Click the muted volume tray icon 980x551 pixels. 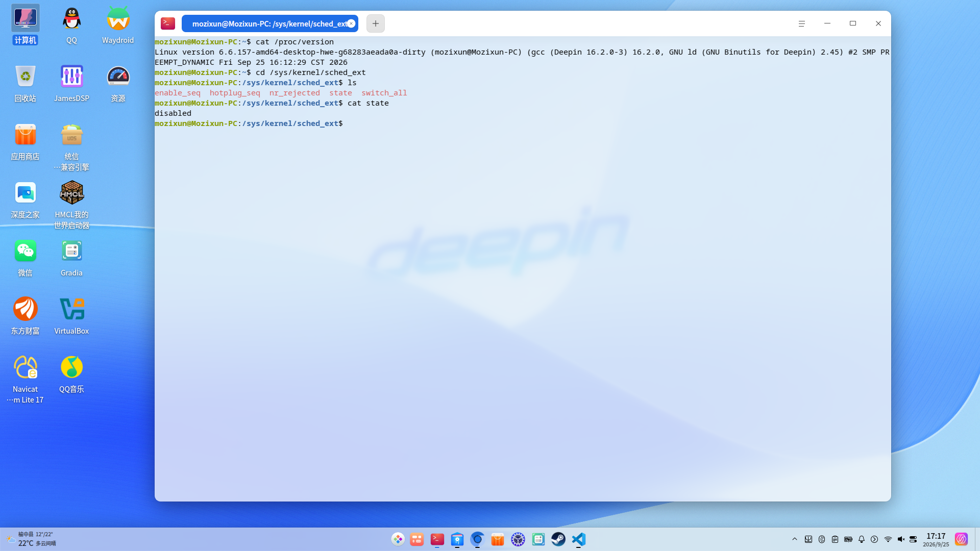coord(901,539)
